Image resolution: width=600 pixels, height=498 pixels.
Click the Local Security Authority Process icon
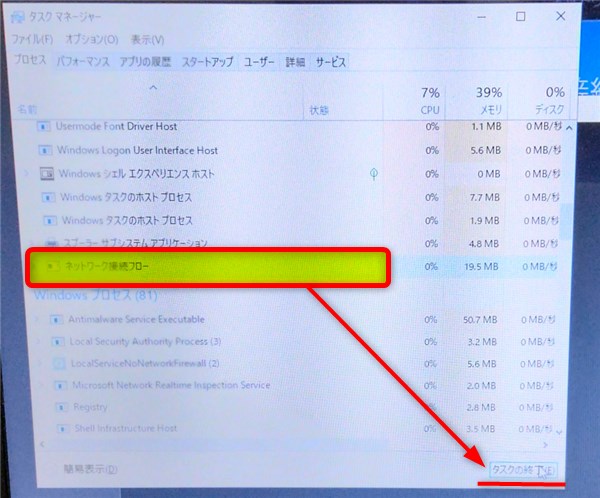click(x=58, y=341)
